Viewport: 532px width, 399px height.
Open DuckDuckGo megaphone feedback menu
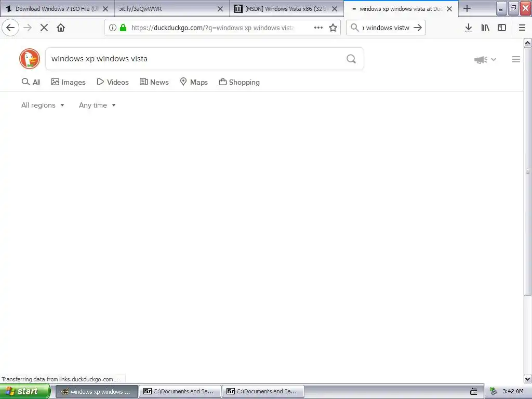click(485, 60)
